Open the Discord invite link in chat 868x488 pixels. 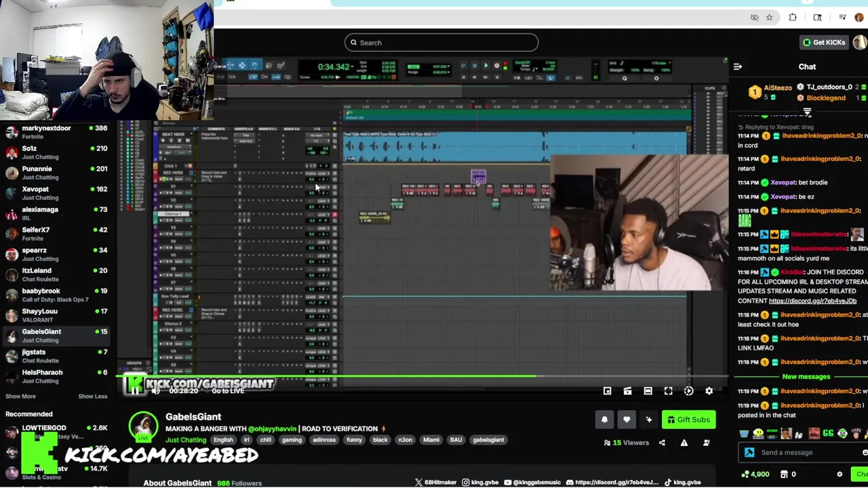[x=812, y=300]
